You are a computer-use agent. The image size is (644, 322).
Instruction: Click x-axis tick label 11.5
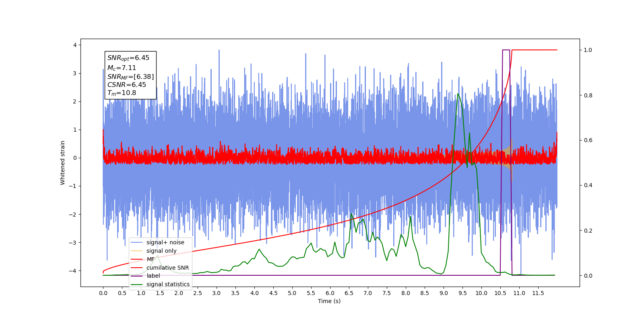coord(538,293)
